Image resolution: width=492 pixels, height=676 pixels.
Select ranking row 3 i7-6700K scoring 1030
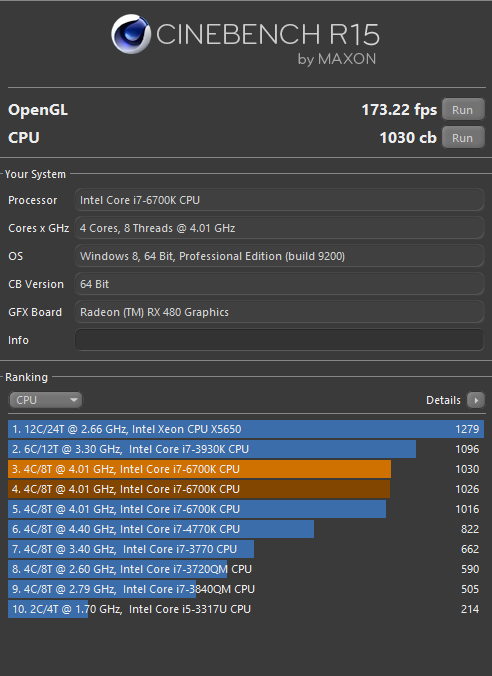(x=246, y=469)
